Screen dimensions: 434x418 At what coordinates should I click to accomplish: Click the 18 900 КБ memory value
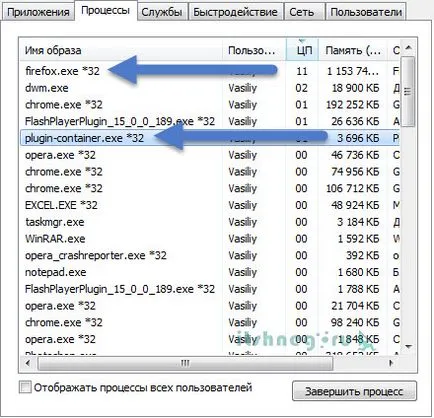pyautogui.click(x=355, y=88)
